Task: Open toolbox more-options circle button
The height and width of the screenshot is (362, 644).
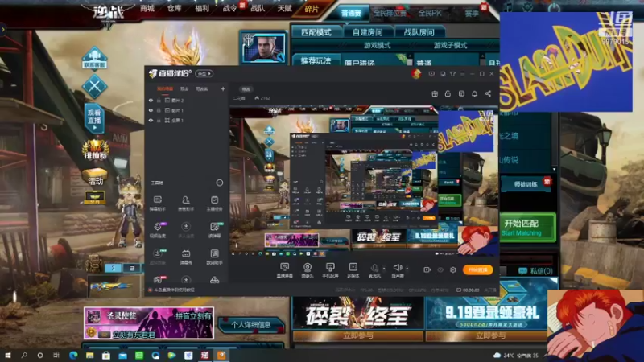Action: (x=220, y=183)
